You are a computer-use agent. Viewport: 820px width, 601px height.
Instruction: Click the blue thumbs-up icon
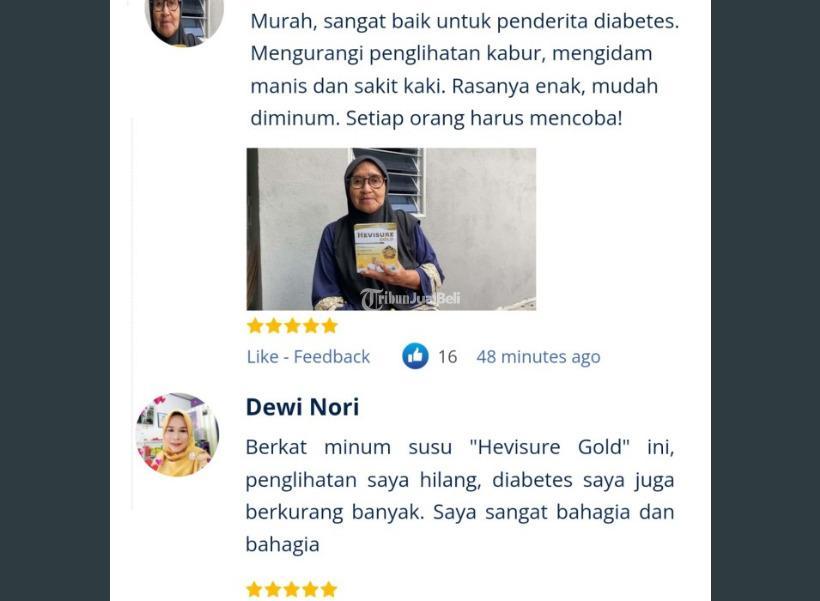pyautogui.click(x=415, y=356)
